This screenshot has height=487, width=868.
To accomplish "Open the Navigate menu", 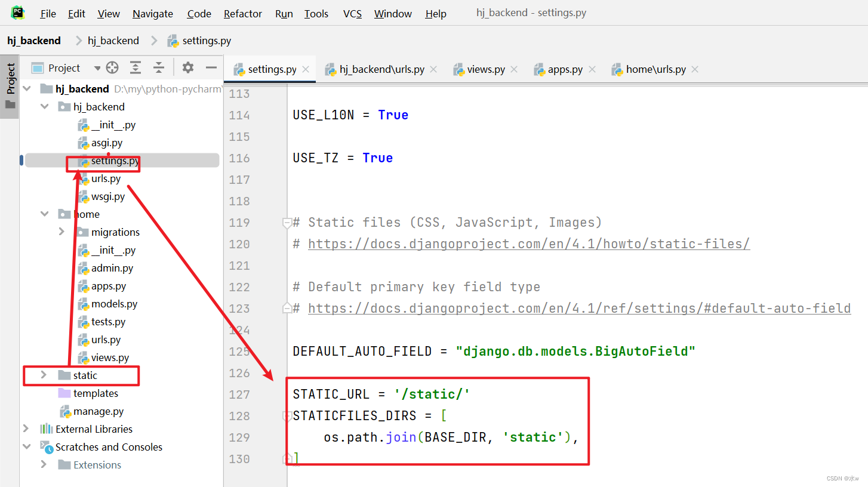I will coord(153,14).
